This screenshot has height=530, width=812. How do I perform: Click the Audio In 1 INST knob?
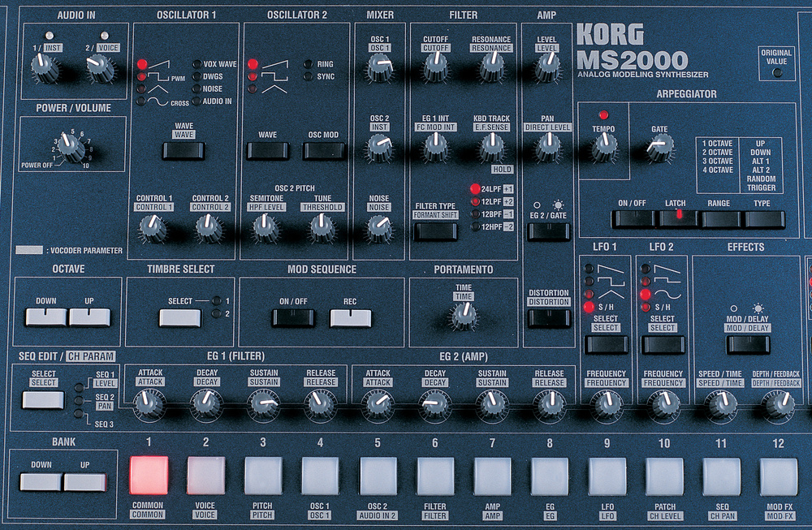[45, 68]
